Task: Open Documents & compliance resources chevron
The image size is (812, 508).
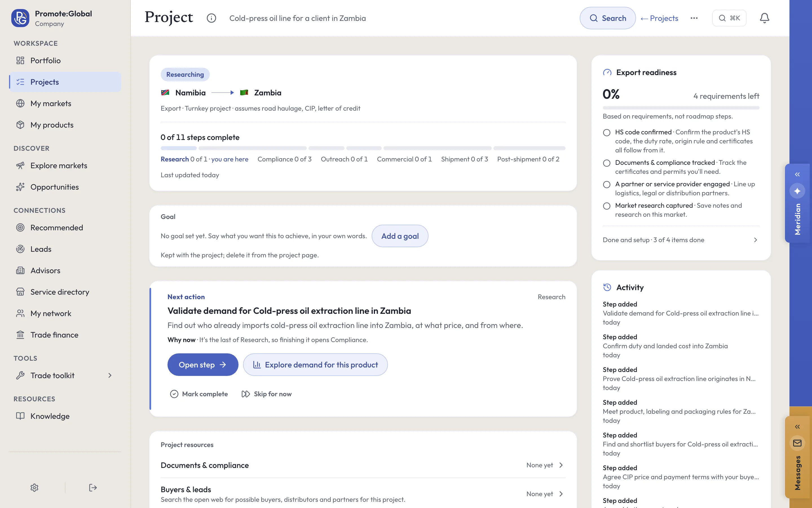Action: pos(561,465)
